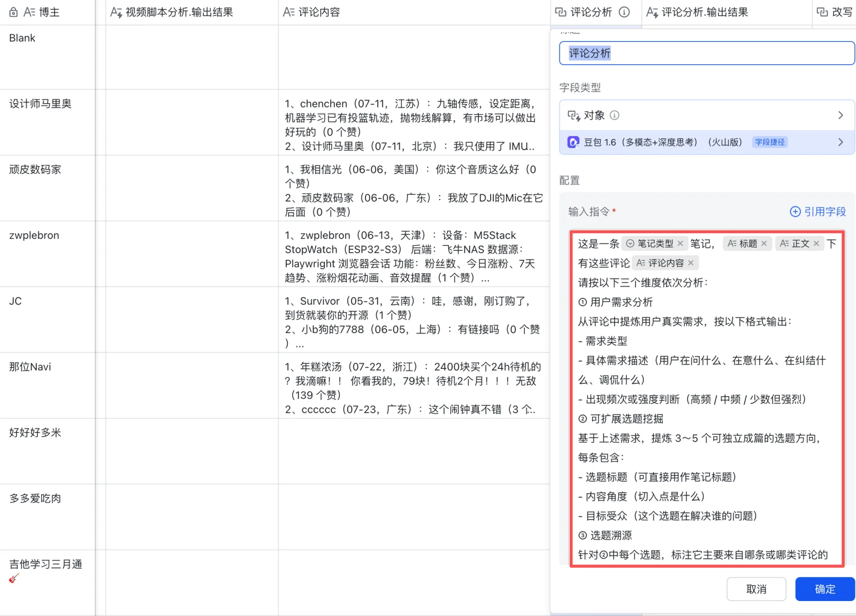Image resolution: width=856 pixels, height=616 pixels.
Task: Click the Blank row cell
Action: (x=48, y=57)
